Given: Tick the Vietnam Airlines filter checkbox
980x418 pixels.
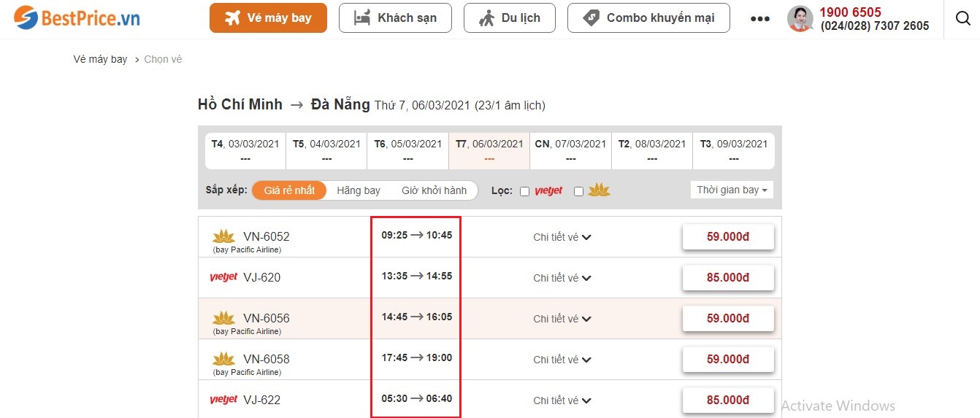Looking at the screenshot, I should coord(578,191).
